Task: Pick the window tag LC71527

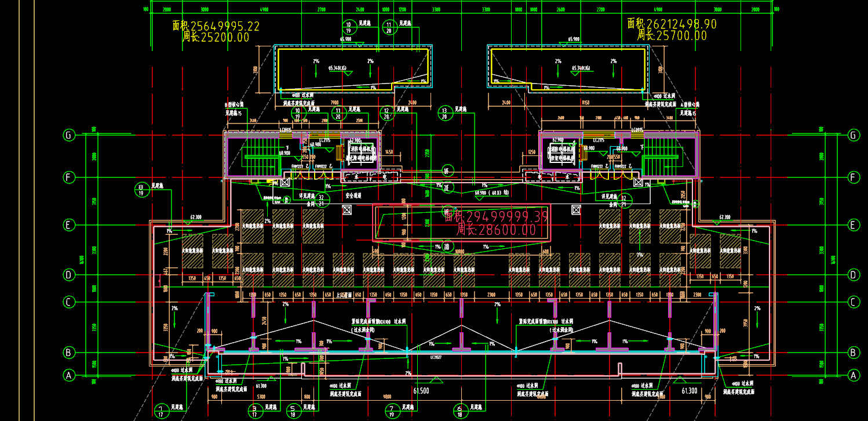Action: click(436, 358)
